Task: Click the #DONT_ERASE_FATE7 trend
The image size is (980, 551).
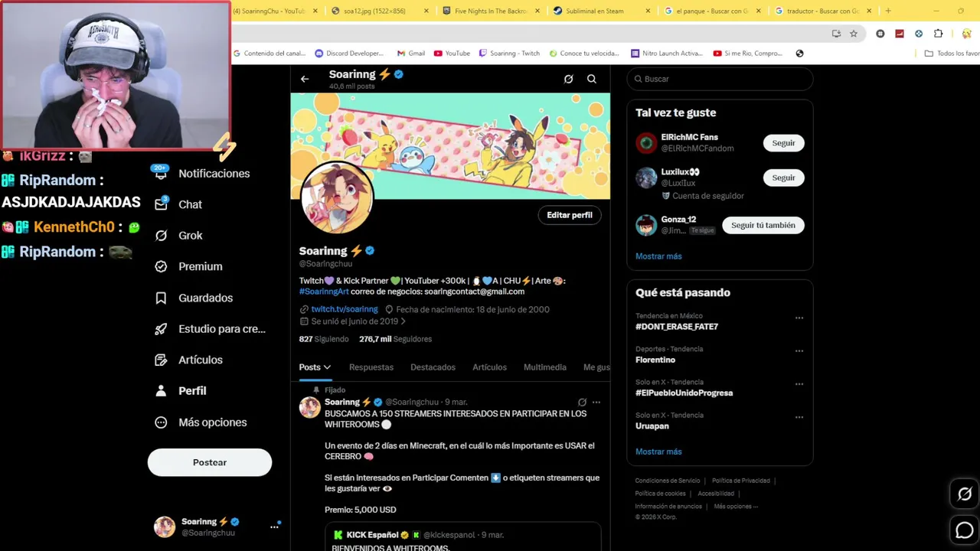Action: tap(677, 327)
